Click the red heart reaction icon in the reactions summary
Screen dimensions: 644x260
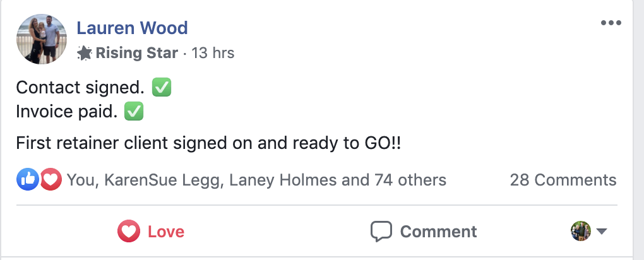point(50,180)
